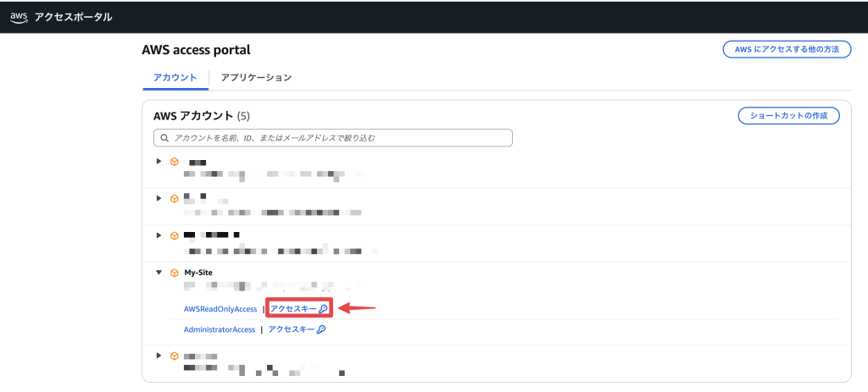Click the cube icon of the last account
The height and width of the screenshot is (392, 868).
coord(175,356)
